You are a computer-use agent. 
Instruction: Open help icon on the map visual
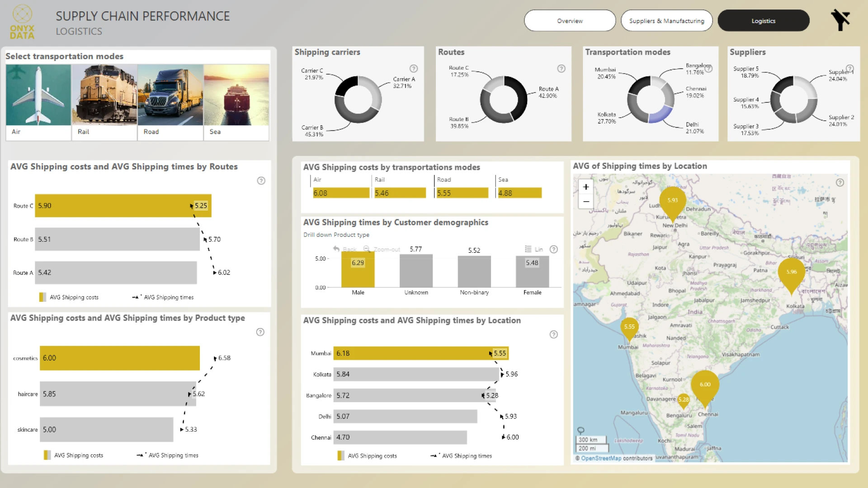(x=840, y=183)
